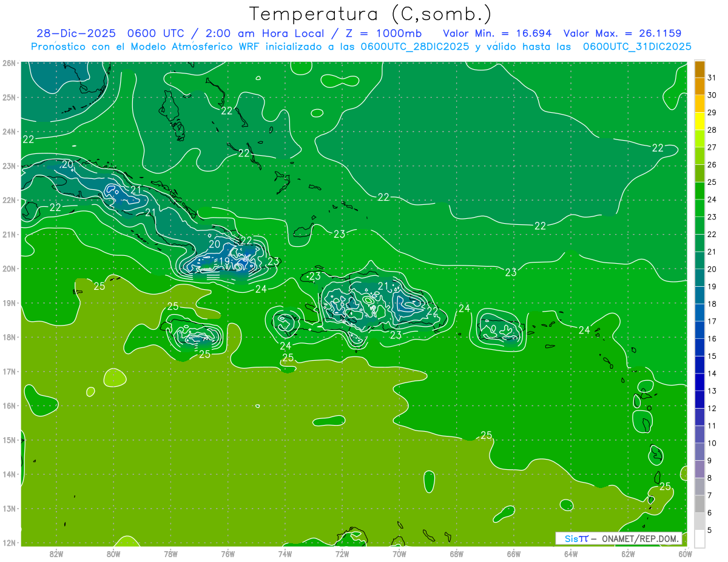Click the legend value '16'
Viewport: 728px width, 562px height.
(x=712, y=339)
